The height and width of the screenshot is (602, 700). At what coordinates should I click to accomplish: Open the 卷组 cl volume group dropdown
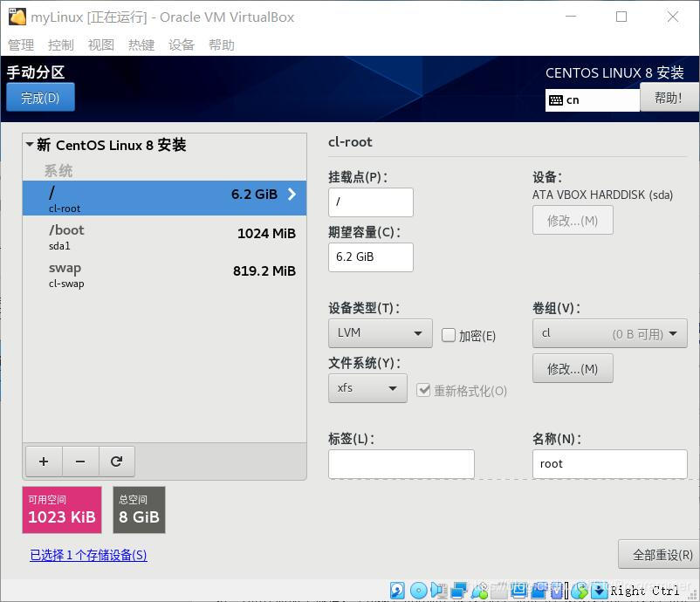(609, 333)
